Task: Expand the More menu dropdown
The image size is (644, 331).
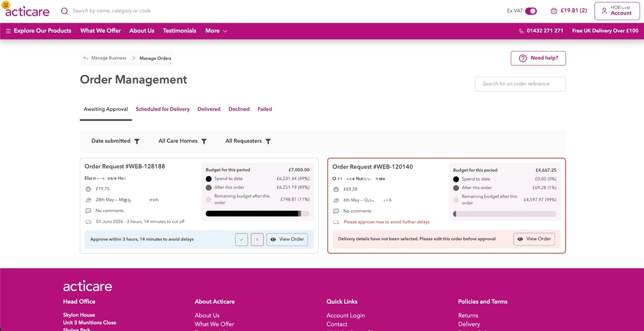Action: [216, 31]
